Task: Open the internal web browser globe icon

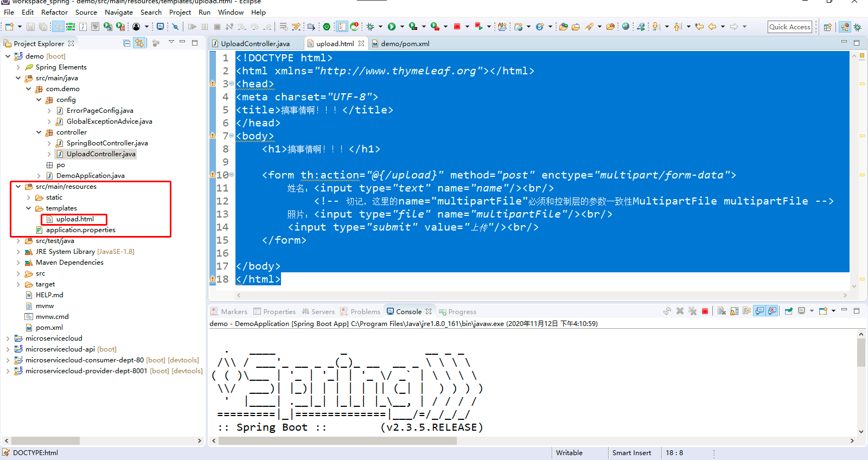Action: pos(626,27)
